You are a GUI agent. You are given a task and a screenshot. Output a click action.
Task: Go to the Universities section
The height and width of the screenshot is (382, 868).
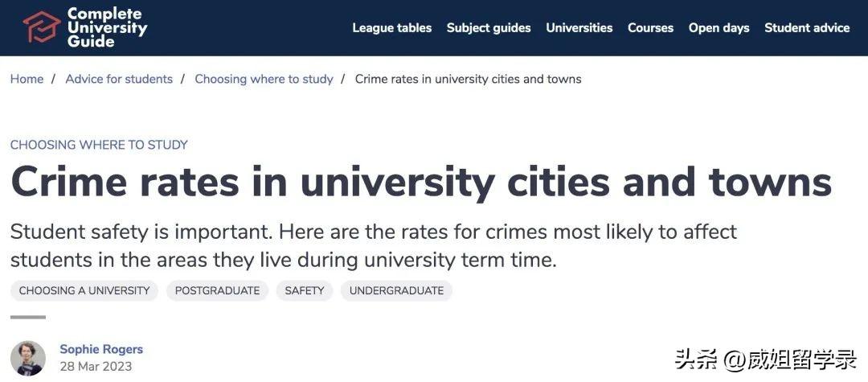tap(579, 27)
